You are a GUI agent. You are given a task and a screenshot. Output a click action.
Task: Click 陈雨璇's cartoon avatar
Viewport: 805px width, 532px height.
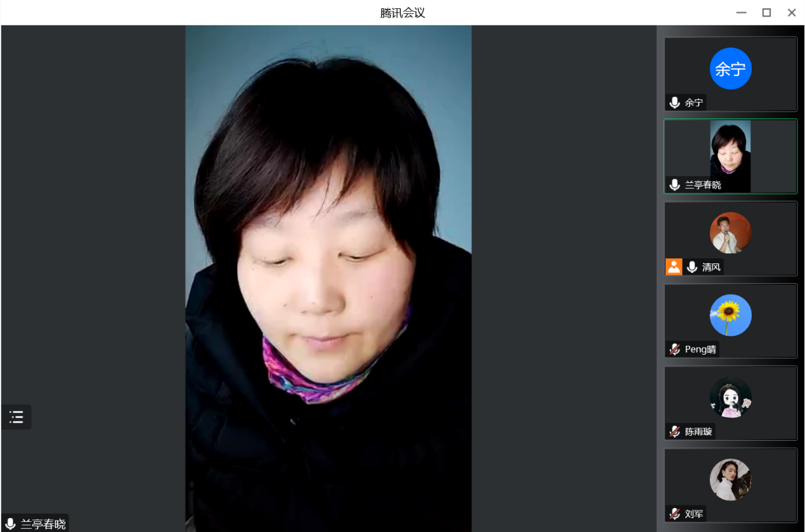[730, 397]
